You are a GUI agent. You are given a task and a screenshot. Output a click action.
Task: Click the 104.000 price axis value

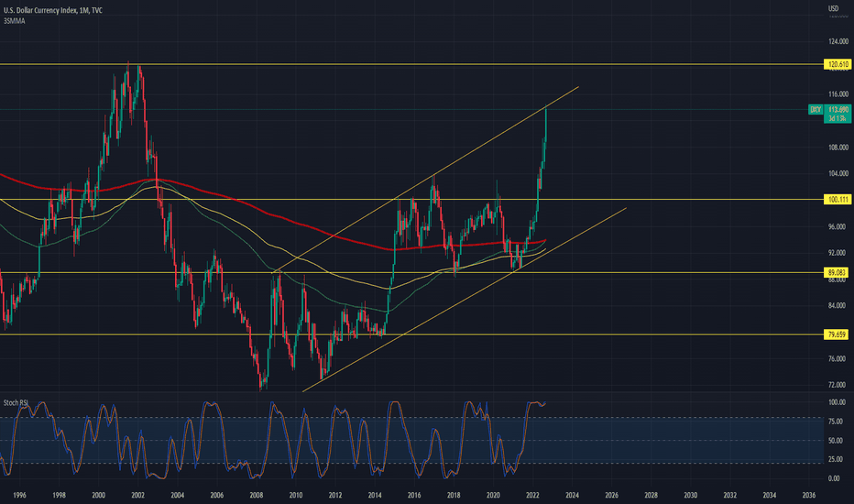click(x=838, y=174)
